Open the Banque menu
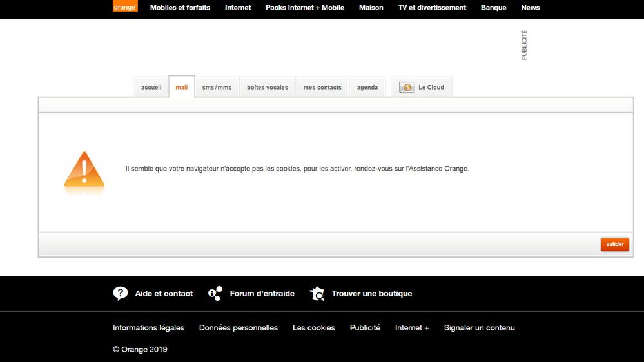The height and width of the screenshot is (362, 644). 493,7
